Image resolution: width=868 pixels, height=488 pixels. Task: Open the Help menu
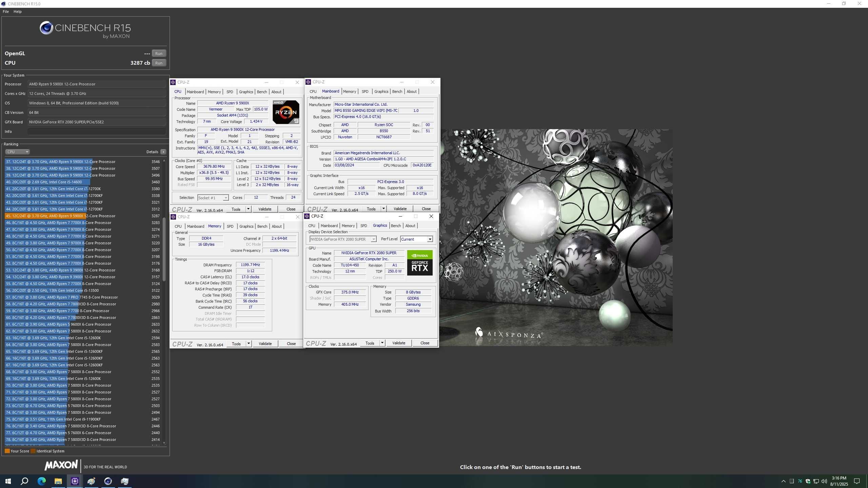(18, 12)
